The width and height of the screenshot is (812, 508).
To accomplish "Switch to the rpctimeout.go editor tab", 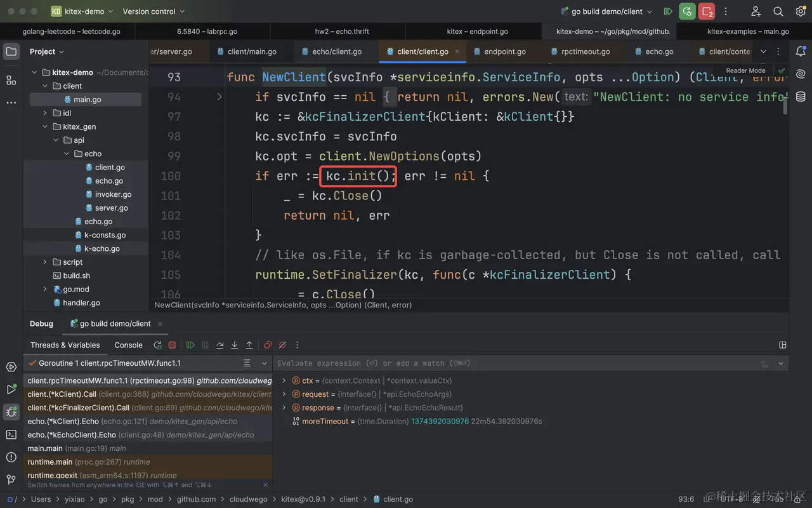I will click(x=580, y=51).
